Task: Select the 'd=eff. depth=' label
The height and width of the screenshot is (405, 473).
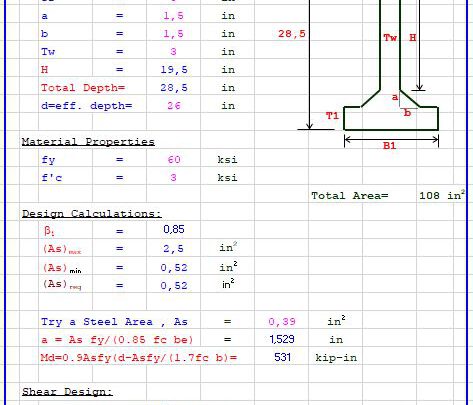Action: pos(86,106)
